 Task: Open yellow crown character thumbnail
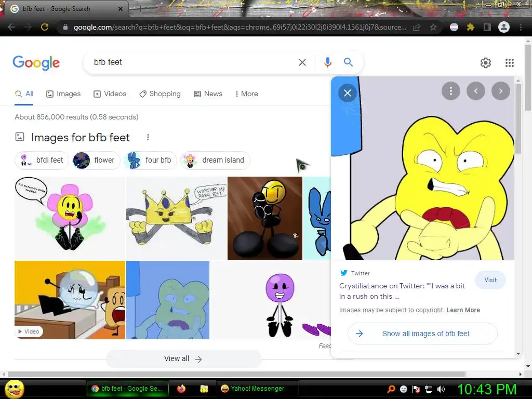tap(177, 218)
